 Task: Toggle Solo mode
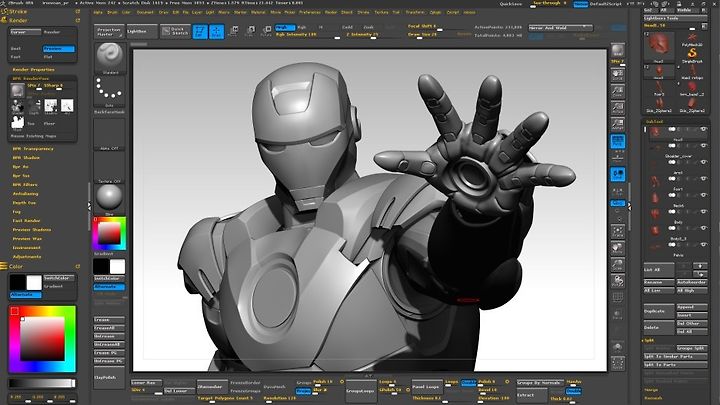pyautogui.click(x=618, y=347)
